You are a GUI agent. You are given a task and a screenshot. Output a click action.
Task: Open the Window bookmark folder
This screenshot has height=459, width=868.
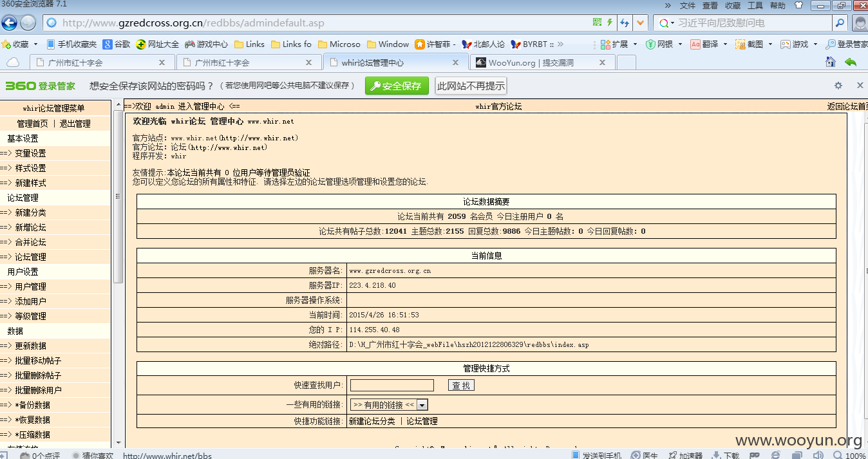[388, 44]
